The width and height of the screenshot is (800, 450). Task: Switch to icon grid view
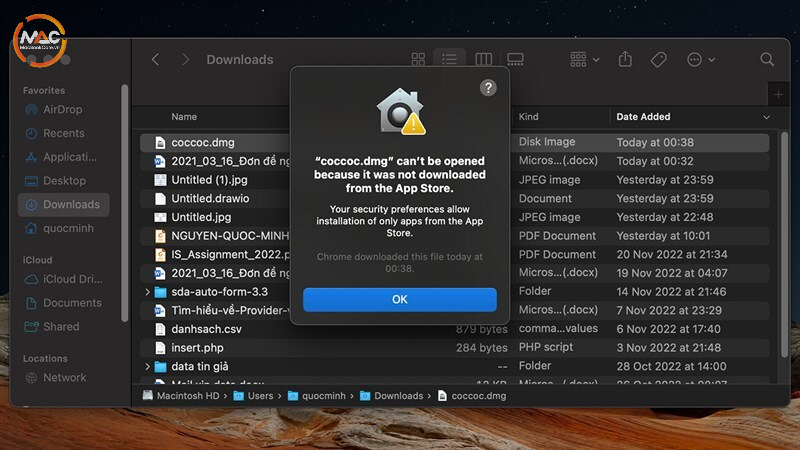tap(419, 60)
